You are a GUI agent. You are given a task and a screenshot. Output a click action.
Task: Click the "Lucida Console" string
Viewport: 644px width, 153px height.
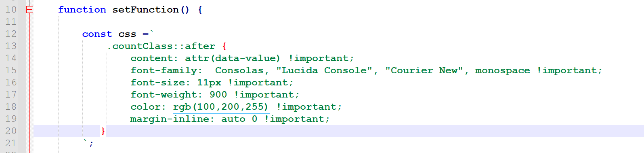[324, 70]
